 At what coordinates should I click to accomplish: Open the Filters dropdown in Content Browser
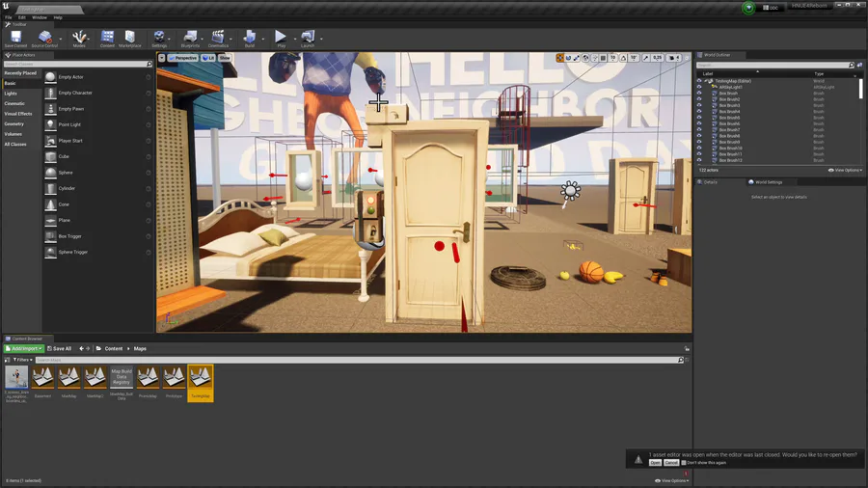(22, 360)
